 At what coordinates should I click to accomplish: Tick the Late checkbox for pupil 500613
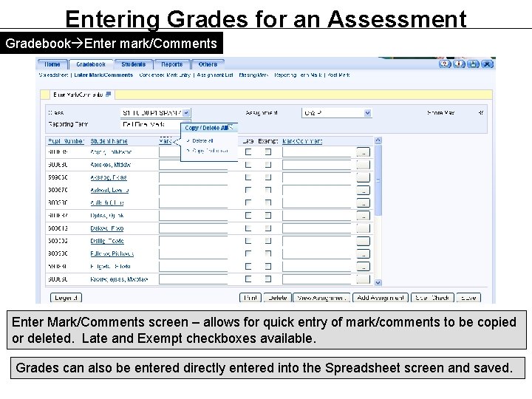click(x=248, y=228)
